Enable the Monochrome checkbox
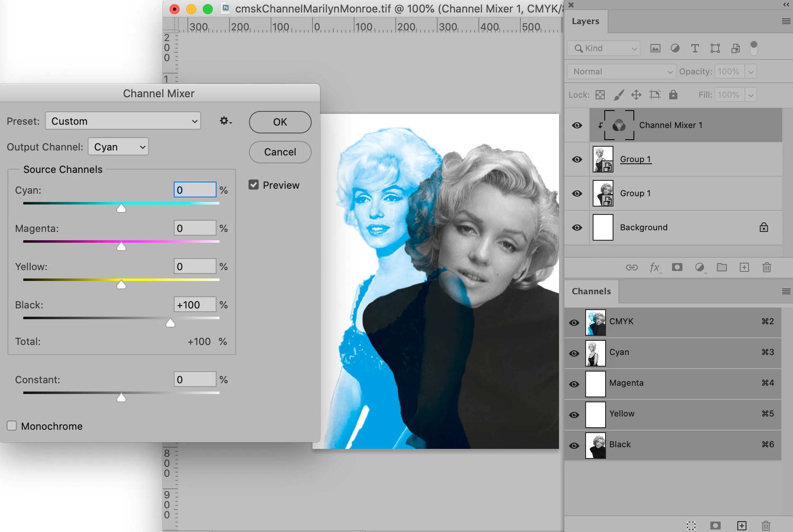 point(12,426)
